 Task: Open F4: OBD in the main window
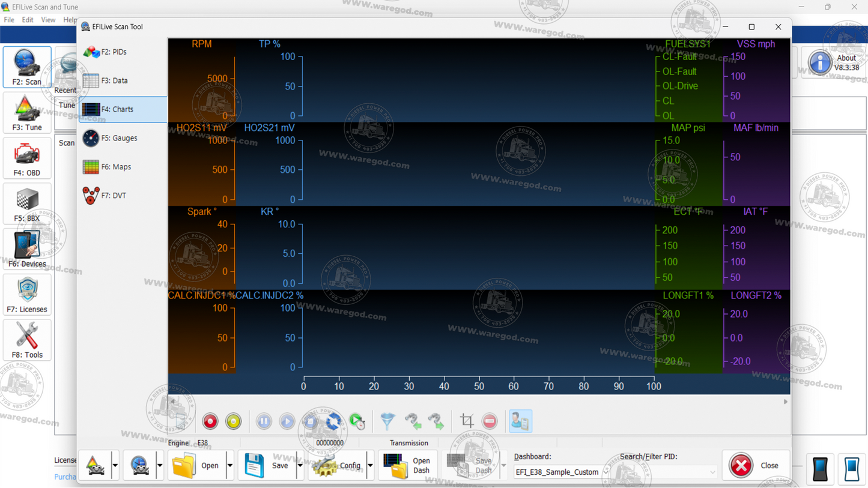[x=27, y=158]
